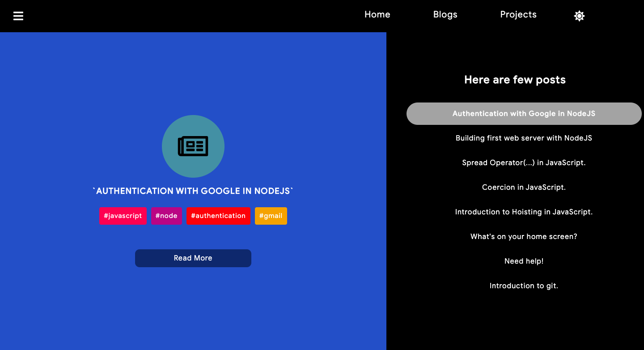Go to the Home page
This screenshot has width=644, height=350.
[x=377, y=14]
